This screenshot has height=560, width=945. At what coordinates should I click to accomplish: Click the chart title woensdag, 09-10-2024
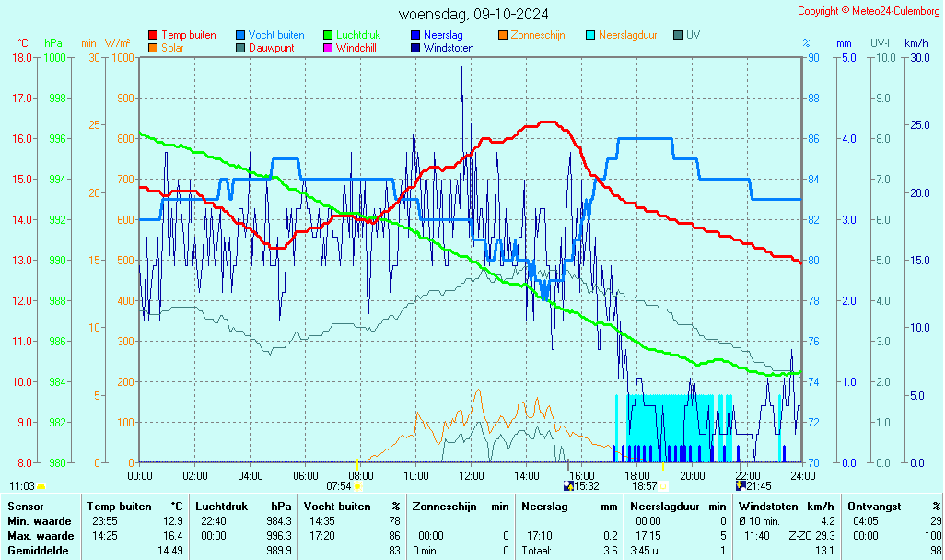pyautogui.click(x=473, y=15)
